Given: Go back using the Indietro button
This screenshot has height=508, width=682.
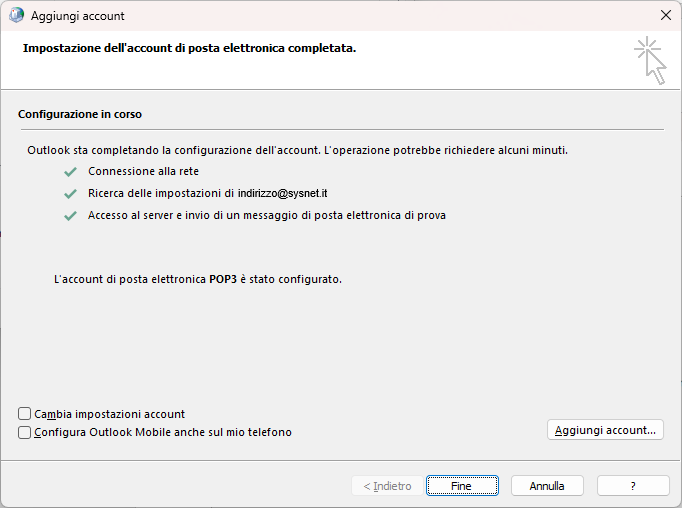Looking at the screenshot, I should click(387, 485).
